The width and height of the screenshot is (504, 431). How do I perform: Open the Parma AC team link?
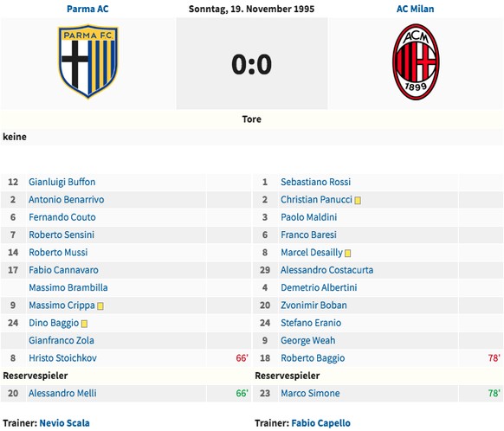point(87,9)
